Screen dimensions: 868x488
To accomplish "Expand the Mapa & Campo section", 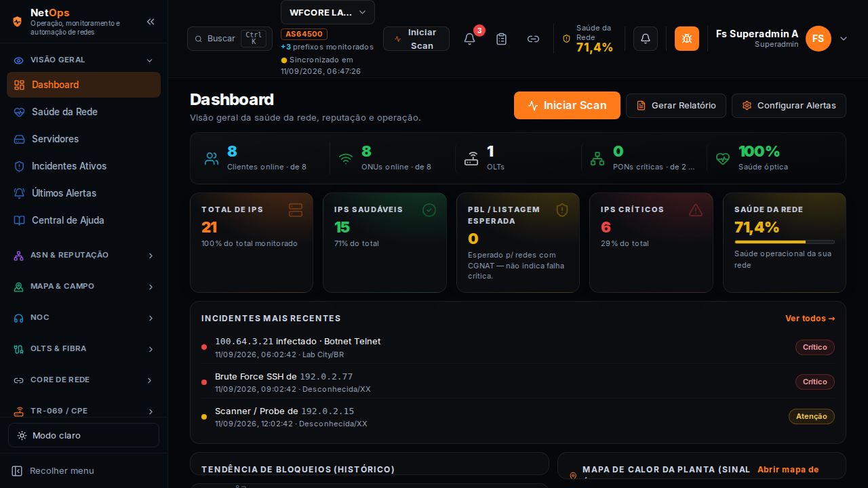I will click(83, 287).
